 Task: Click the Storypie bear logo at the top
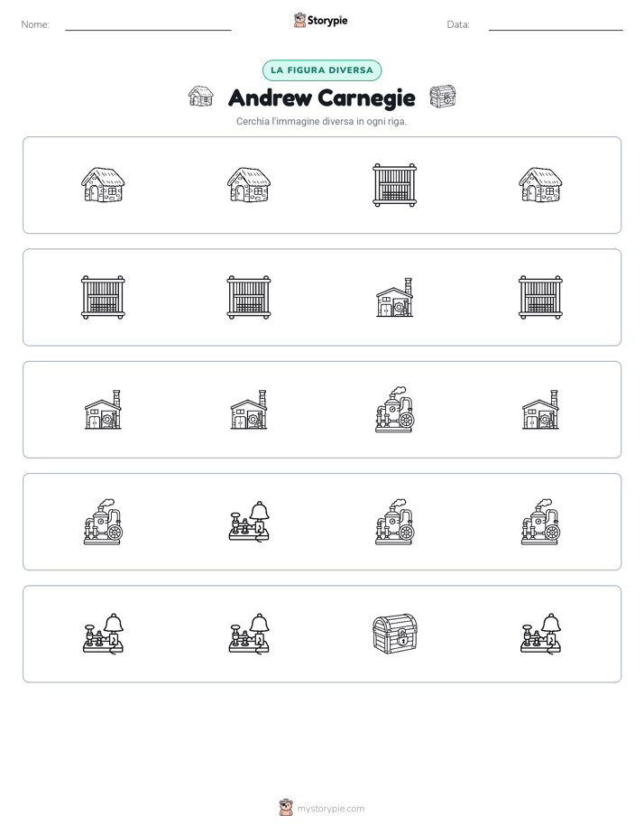pos(299,20)
